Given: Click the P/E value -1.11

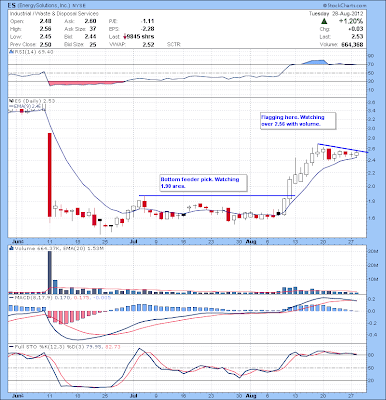Looking at the screenshot, I should (x=147, y=21).
